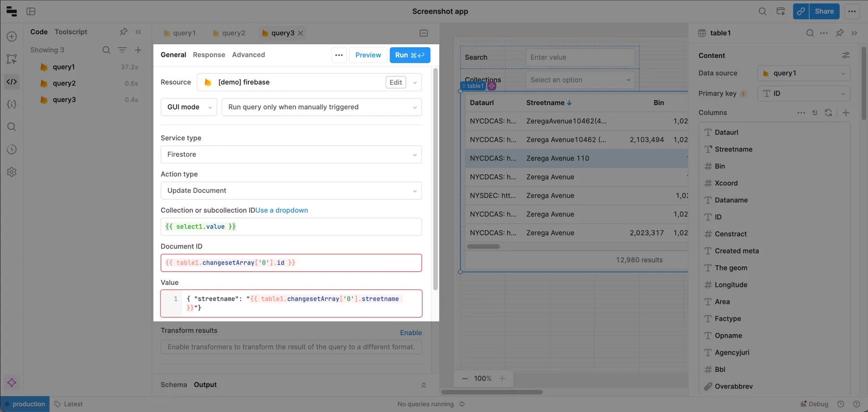The width and height of the screenshot is (868, 412).
Task: Open the Settings gear sidebar icon
Action: [x=12, y=172]
